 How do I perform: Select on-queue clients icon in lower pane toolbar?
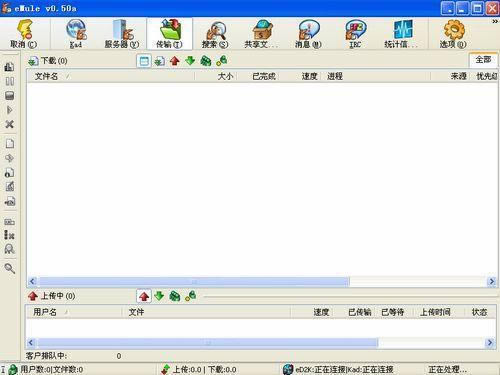[175, 296]
